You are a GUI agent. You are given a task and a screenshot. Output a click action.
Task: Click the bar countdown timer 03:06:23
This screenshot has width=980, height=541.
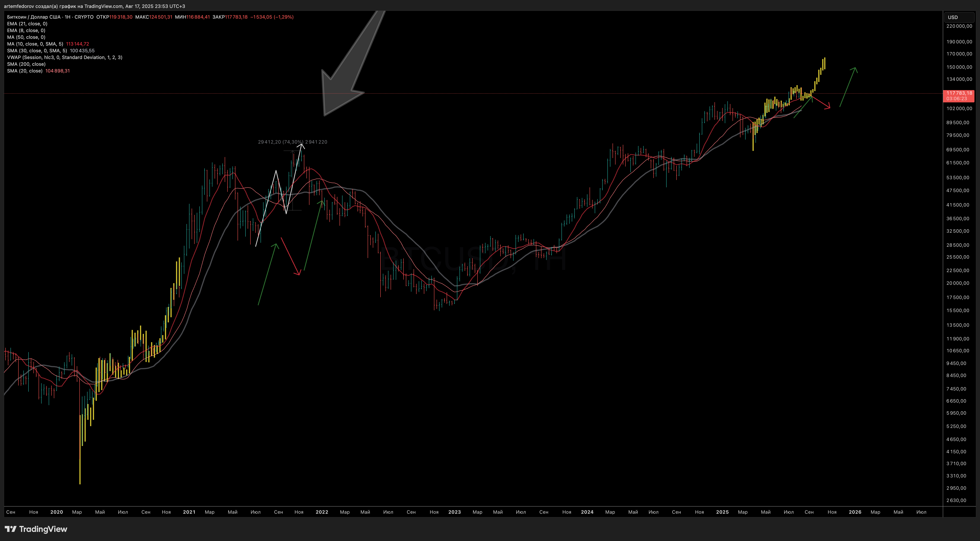[956, 99]
